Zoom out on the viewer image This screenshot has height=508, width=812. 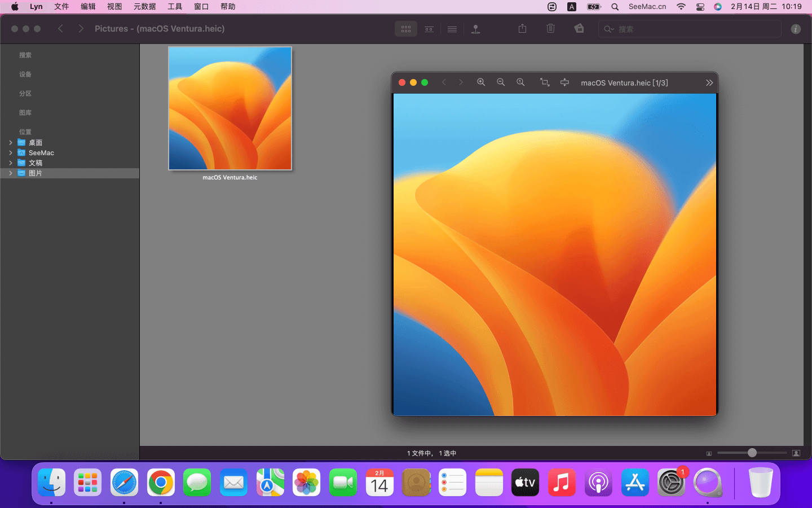tap(501, 82)
